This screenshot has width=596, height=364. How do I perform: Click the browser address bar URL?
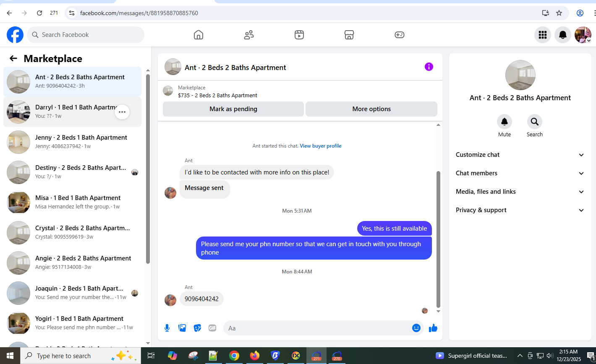(139, 13)
